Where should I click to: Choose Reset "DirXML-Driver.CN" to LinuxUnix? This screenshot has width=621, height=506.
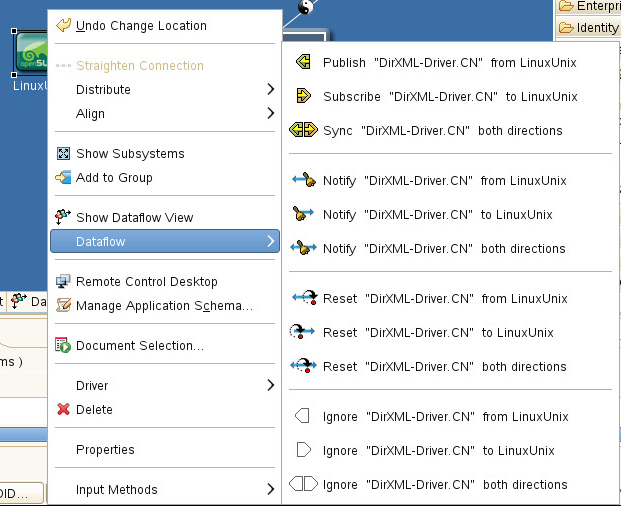coord(450,333)
